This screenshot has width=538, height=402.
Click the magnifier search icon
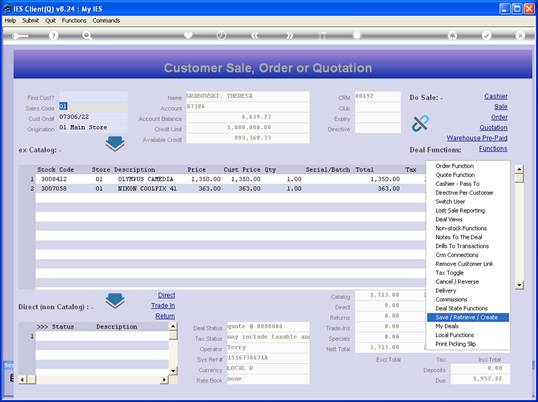[x=87, y=36]
